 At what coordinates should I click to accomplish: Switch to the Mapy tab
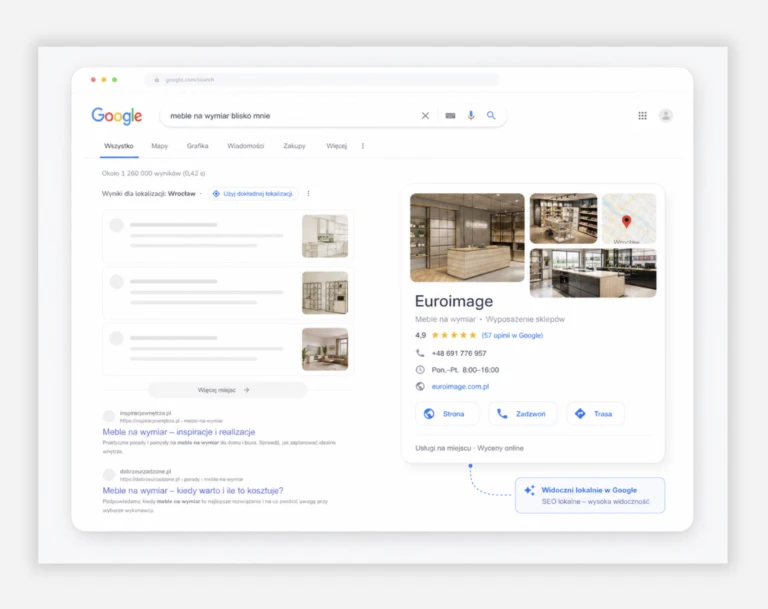click(160, 146)
